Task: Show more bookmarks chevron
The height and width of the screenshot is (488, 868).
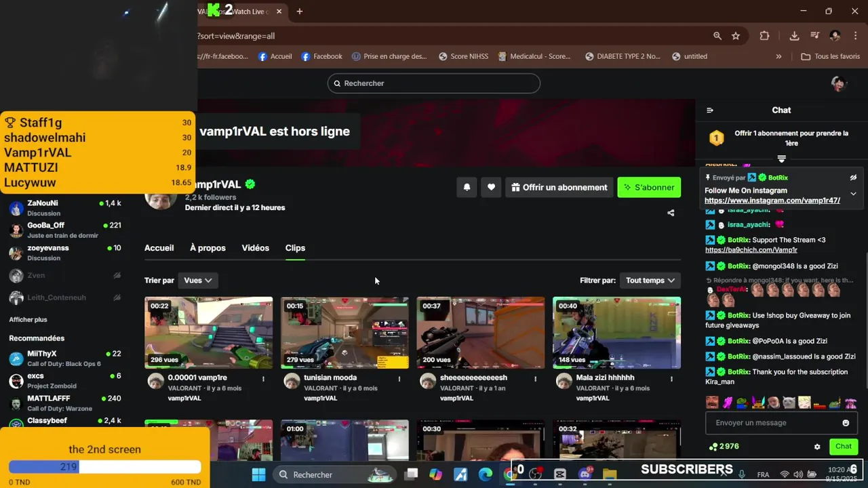Action: click(778, 56)
